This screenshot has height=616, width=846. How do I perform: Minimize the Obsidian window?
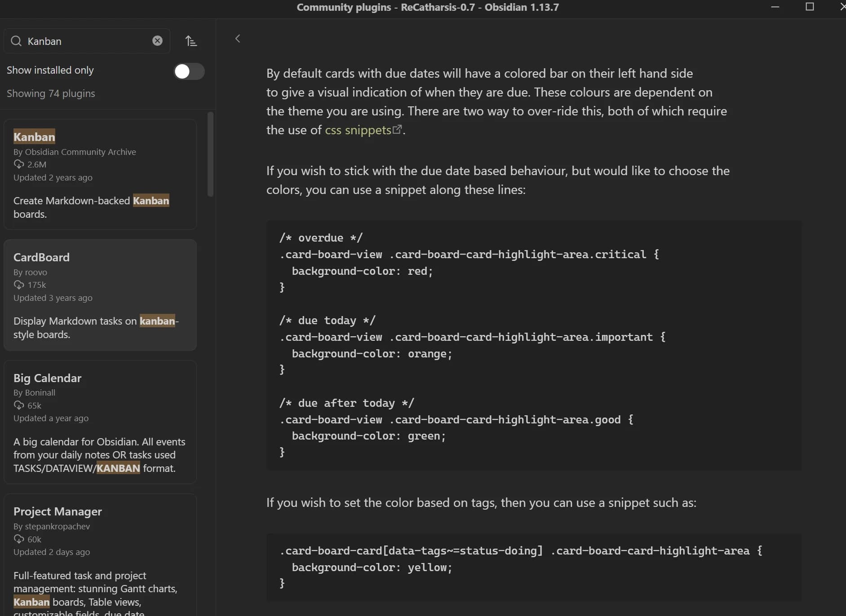[775, 7]
